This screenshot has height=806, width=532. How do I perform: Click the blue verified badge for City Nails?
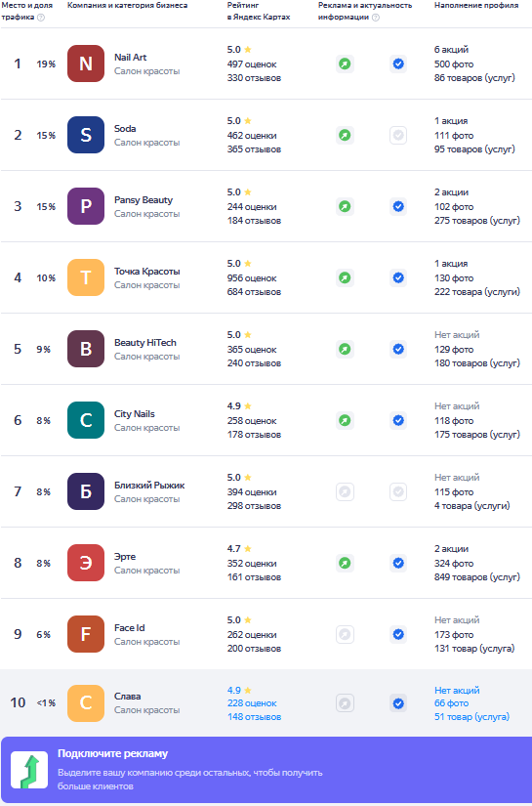(x=398, y=420)
